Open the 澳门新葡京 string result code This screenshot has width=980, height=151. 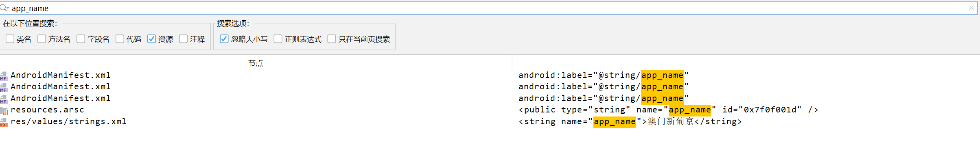tap(630, 121)
